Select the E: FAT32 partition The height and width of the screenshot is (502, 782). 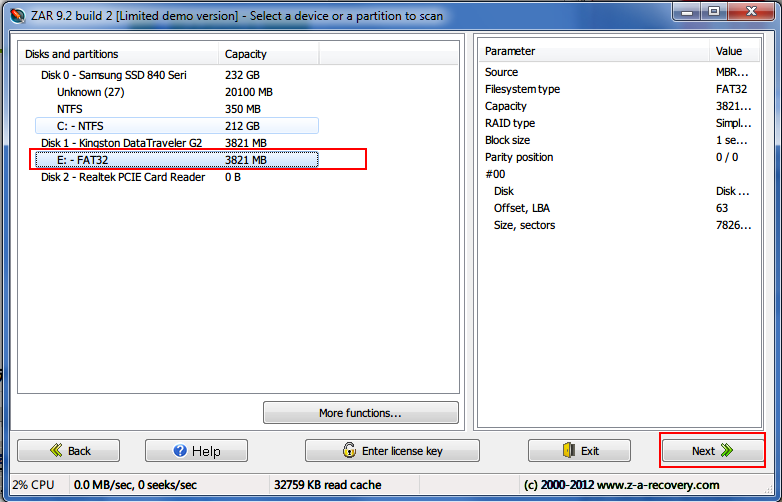(83, 160)
